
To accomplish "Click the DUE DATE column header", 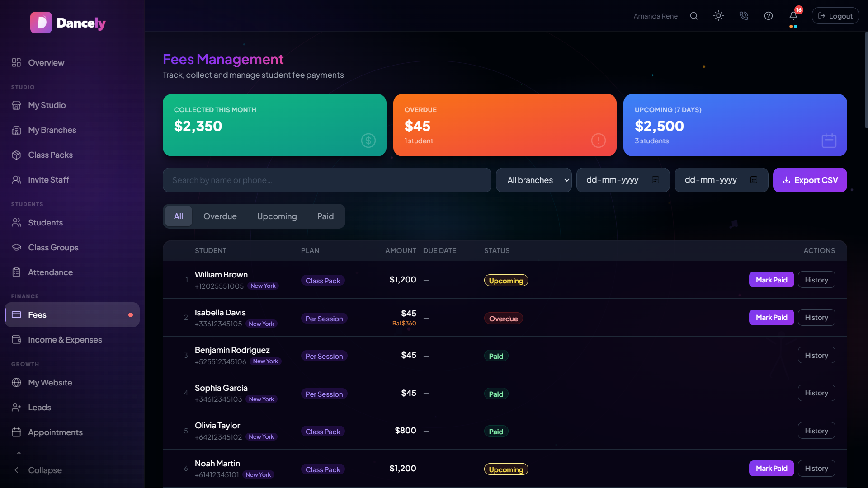I will 439,250.
